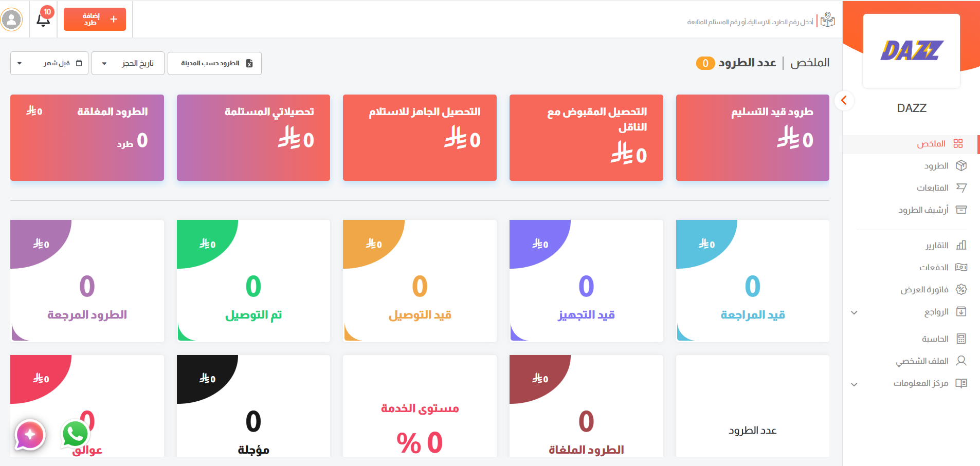This screenshot has height=466, width=980.
Task: Open المتابعات in the sidebar menu
Action: click(x=932, y=188)
